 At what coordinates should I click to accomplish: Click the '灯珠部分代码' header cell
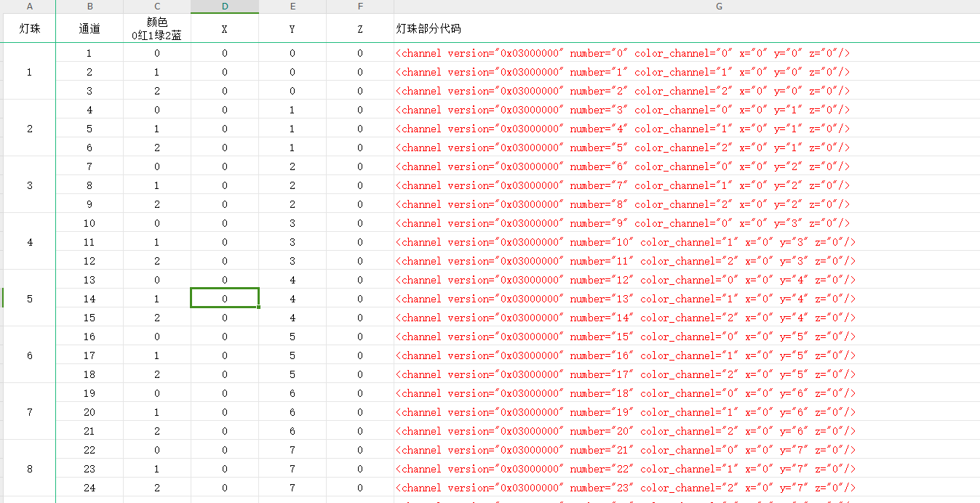687,28
